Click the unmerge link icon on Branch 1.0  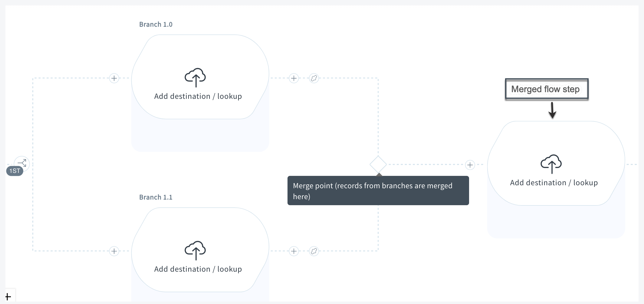click(314, 78)
